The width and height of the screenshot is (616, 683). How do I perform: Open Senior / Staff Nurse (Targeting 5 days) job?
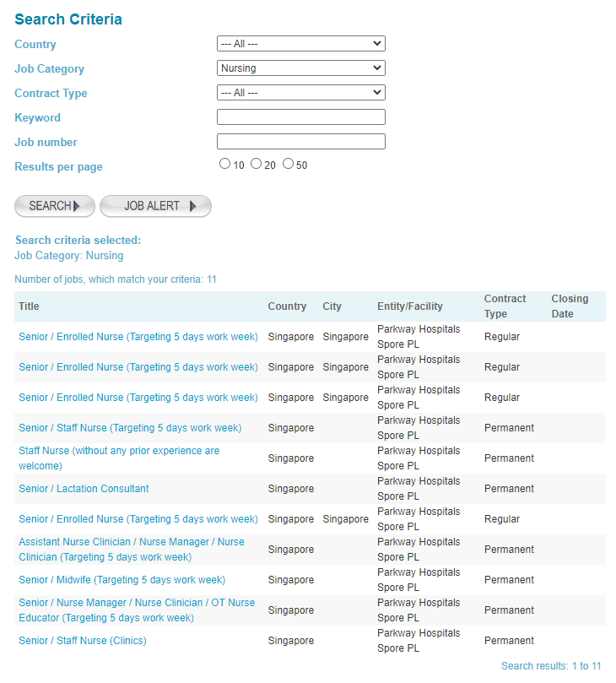(130, 428)
